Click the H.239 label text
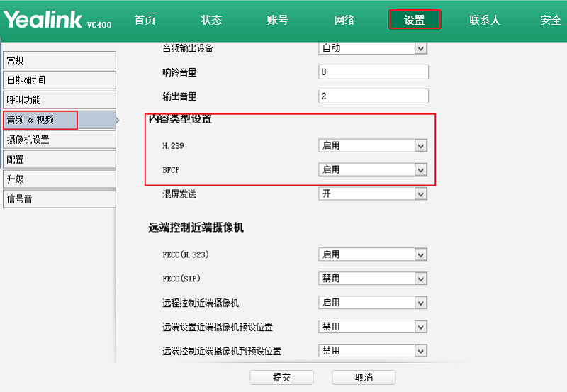Viewport: 567px width, 392px height. (173, 146)
